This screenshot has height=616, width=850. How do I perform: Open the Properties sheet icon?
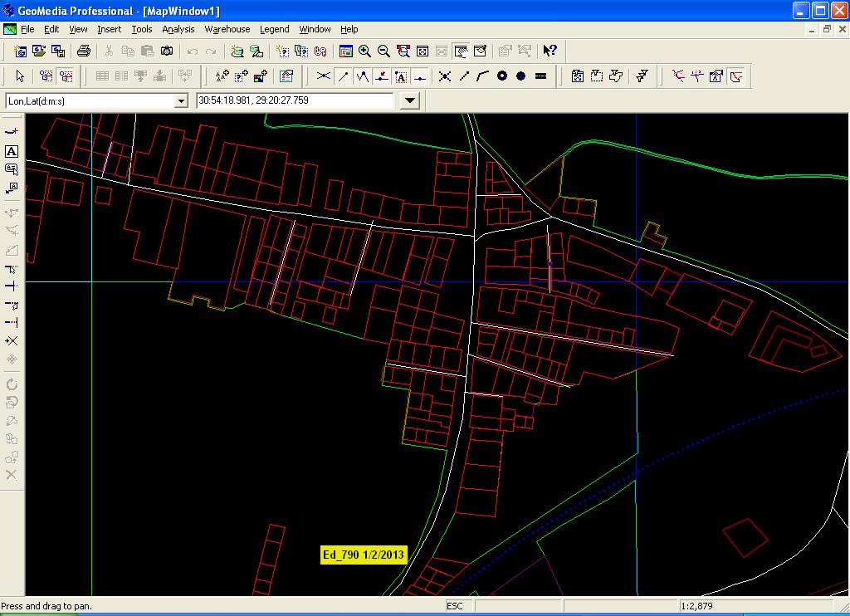(x=286, y=76)
